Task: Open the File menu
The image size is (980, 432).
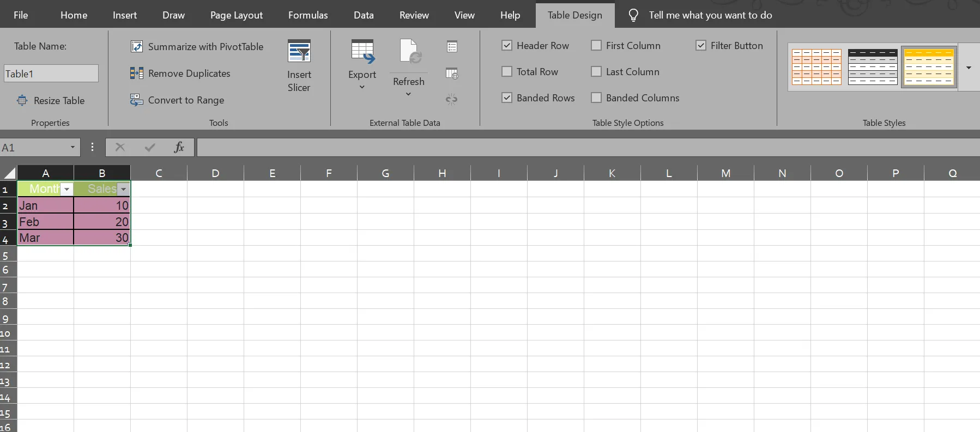Action: click(x=21, y=15)
